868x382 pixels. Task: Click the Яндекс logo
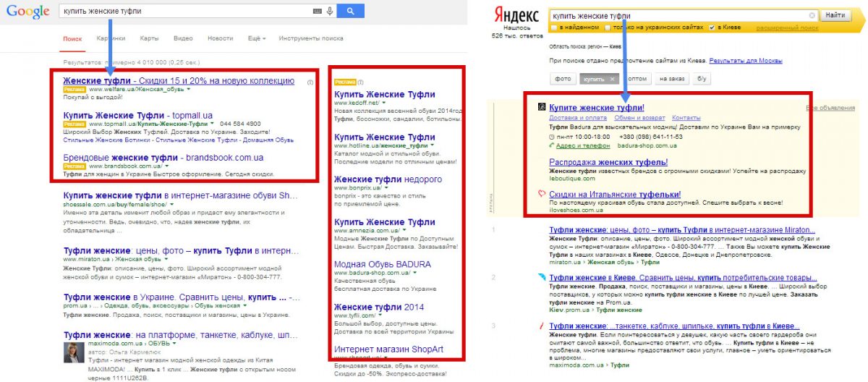click(516, 16)
